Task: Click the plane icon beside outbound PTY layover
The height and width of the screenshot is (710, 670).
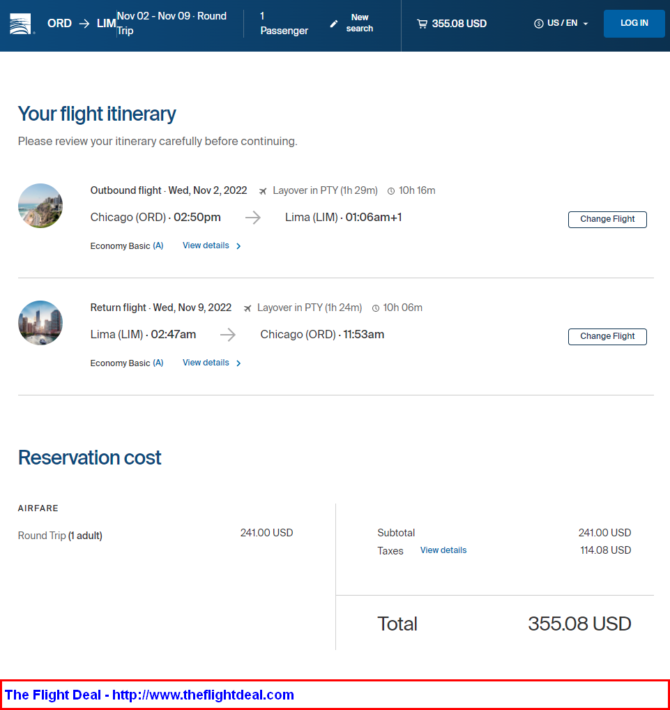Action: tap(263, 191)
